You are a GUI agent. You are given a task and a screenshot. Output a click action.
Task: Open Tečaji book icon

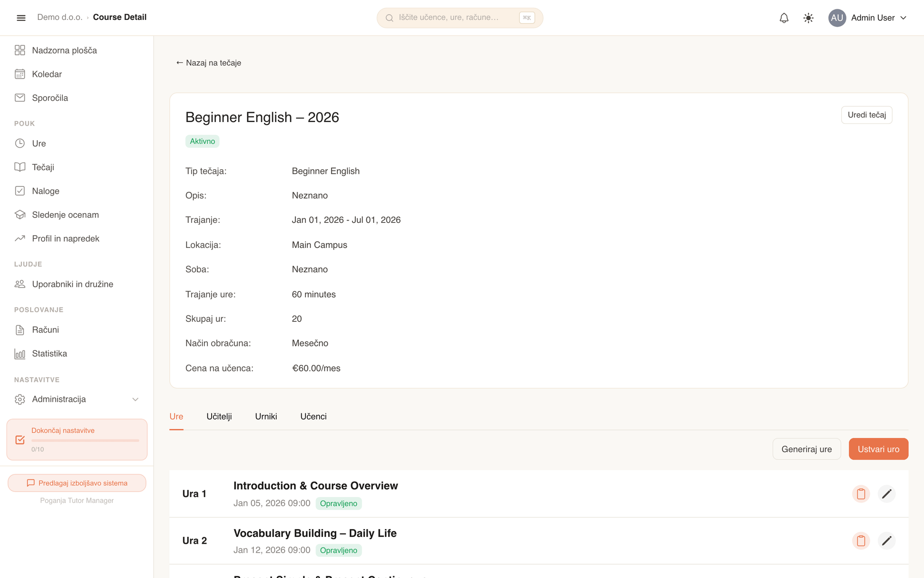pos(20,167)
